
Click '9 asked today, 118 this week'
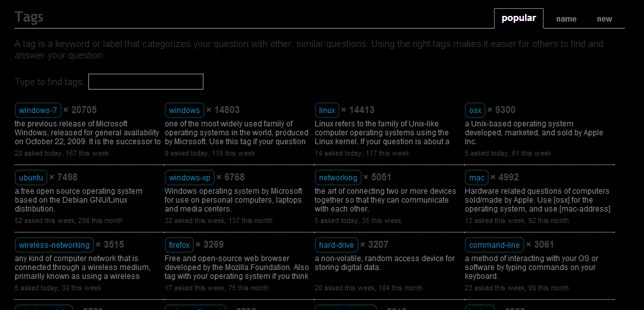pos(210,153)
